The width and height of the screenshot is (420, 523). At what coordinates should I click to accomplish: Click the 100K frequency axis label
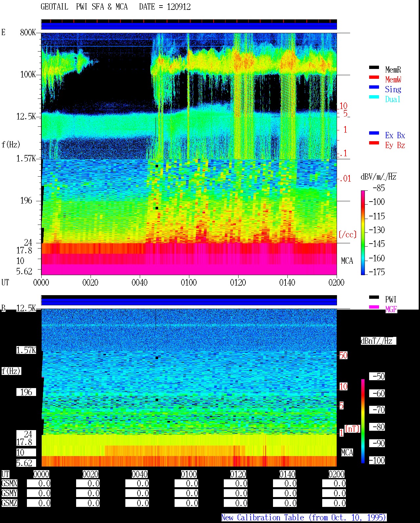coord(28,75)
